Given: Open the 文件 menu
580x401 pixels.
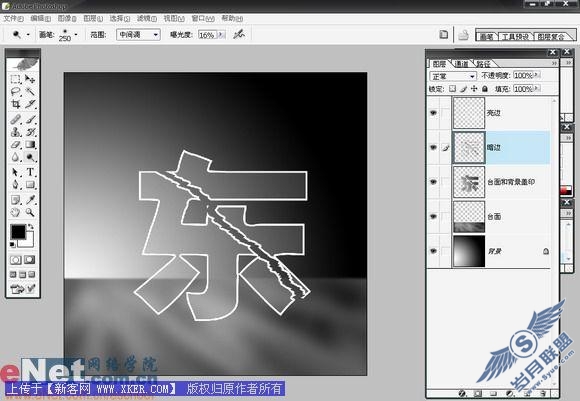Looking at the screenshot, I should pos(13,18).
